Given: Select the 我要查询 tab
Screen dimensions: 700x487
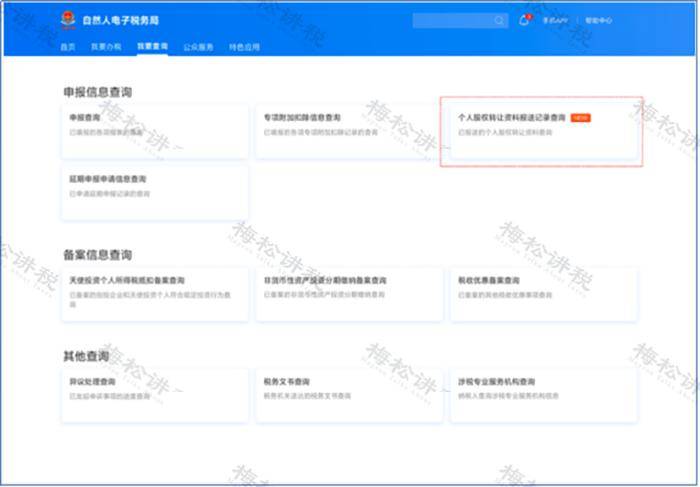Looking at the screenshot, I should (152, 46).
